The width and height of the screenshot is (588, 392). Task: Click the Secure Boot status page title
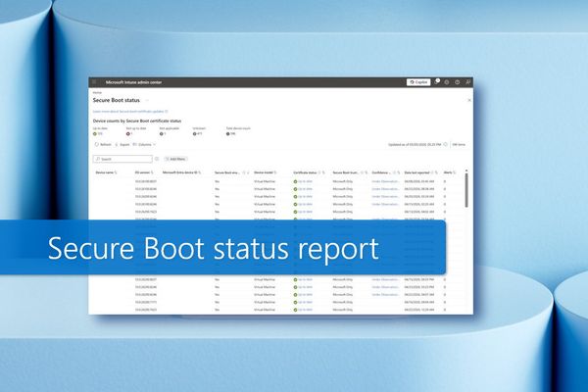pos(117,100)
